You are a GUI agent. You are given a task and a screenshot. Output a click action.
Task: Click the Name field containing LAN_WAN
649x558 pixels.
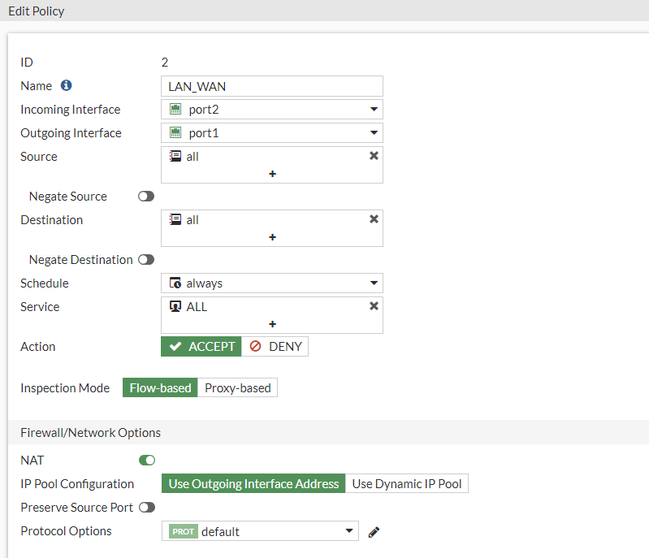coord(272,87)
